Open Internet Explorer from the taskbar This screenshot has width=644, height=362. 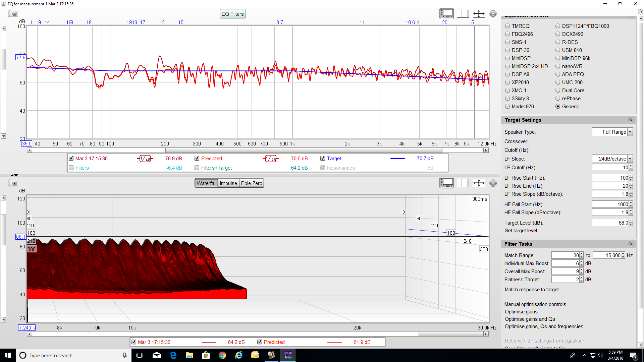coord(239,355)
